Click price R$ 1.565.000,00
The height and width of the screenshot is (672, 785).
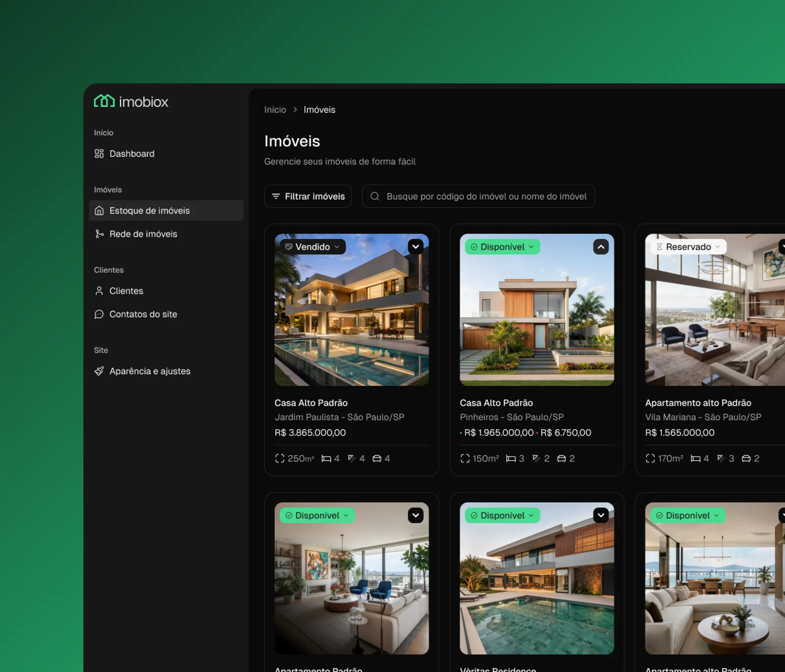680,433
